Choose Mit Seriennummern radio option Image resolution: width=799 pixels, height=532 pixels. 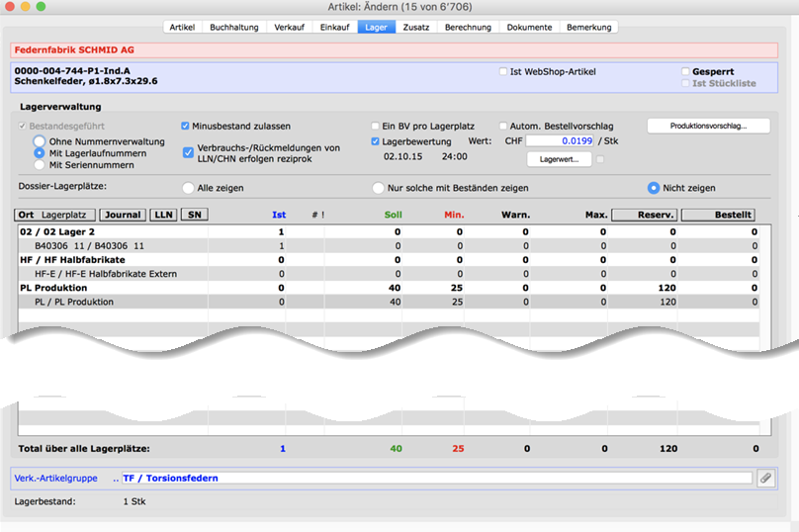pyautogui.click(x=40, y=165)
